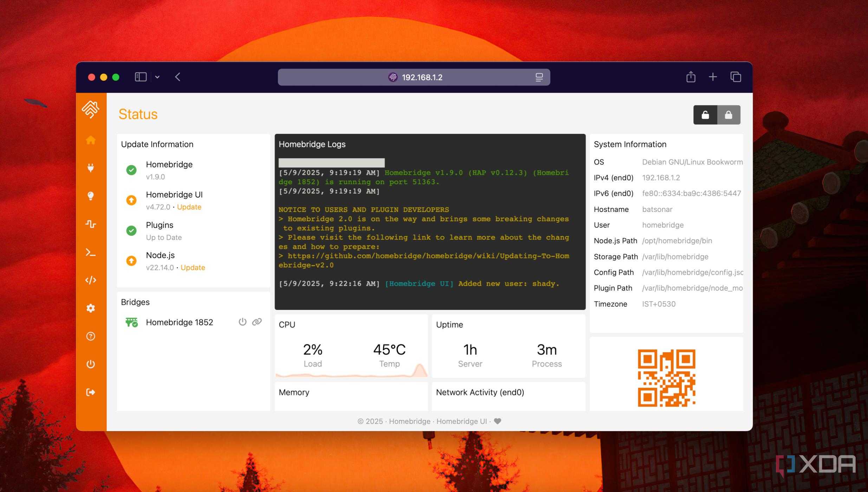Image resolution: width=868 pixels, height=492 pixels.
Task: Restart the Homebridge 1852 bridge power icon
Action: (x=242, y=322)
